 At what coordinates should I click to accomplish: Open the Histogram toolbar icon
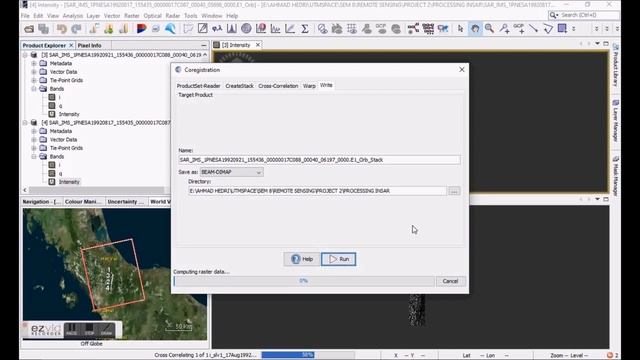(232, 29)
